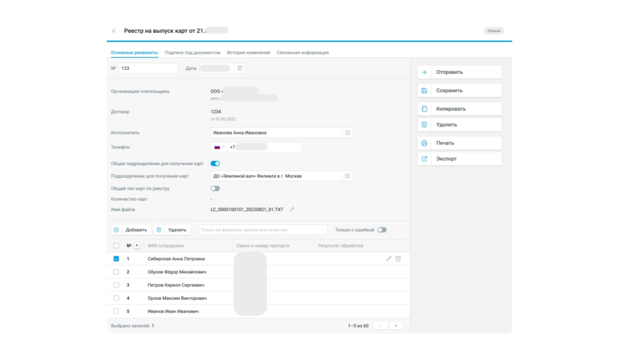Viewport: 621px width, 364px height.
Task: Select name Петров Кирилл Сергеевич
Action: coord(176,285)
